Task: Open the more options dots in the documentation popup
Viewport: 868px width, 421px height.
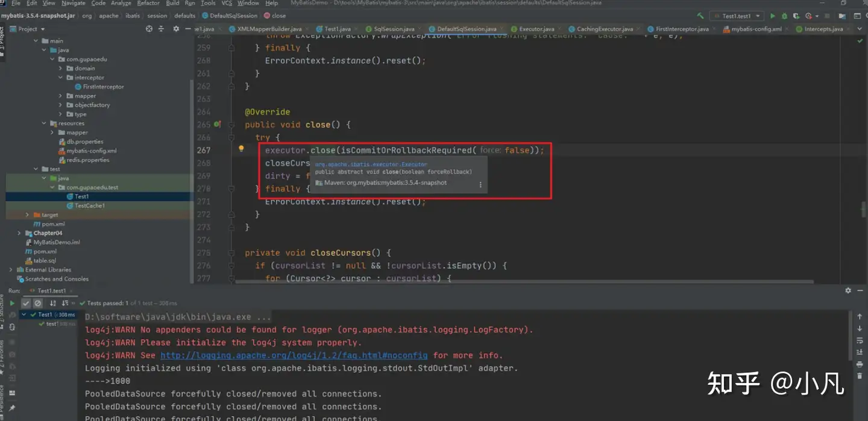Action: coord(480,185)
